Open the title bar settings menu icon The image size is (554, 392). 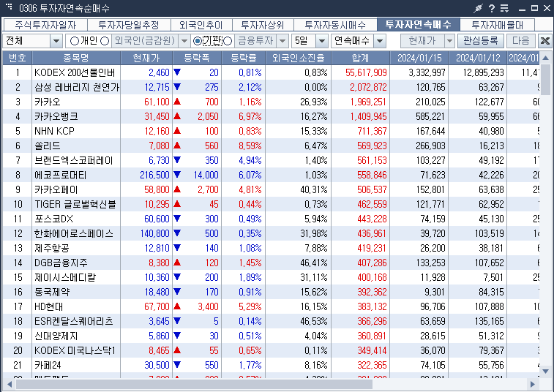504,8
